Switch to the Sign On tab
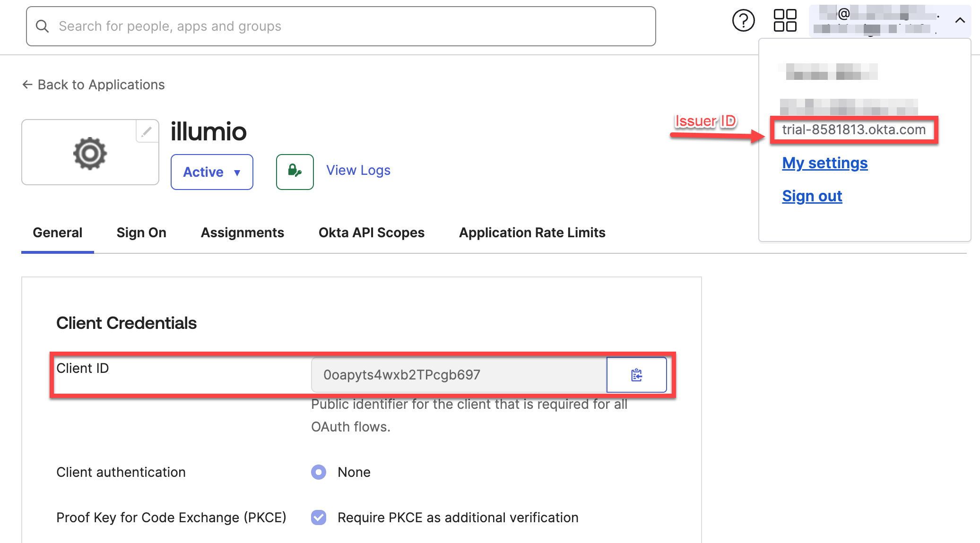980x543 pixels. (141, 233)
